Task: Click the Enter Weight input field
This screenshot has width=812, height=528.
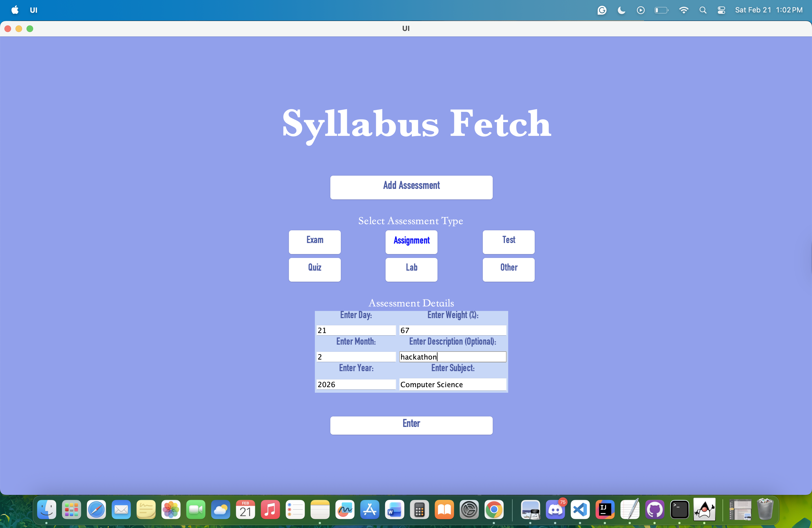Action: tap(452, 330)
